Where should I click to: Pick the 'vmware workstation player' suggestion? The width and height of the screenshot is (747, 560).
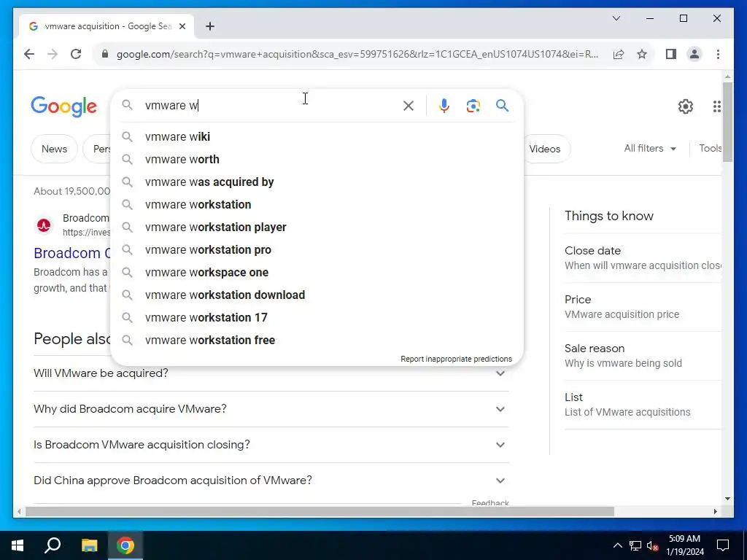pyautogui.click(x=317, y=227)
